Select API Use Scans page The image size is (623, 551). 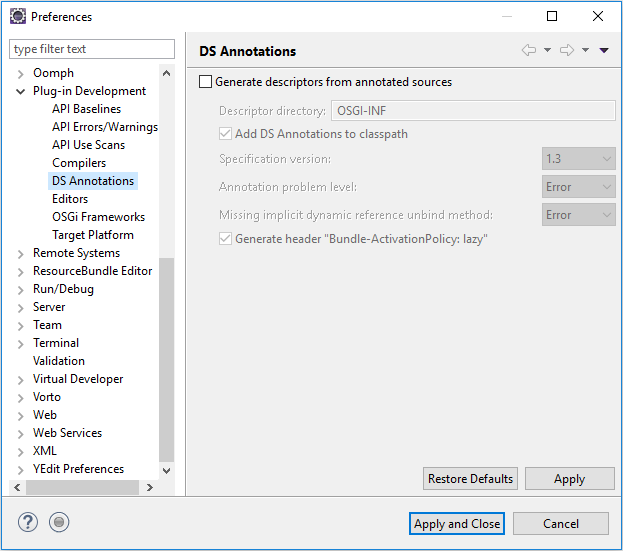(x=88, y=145)
